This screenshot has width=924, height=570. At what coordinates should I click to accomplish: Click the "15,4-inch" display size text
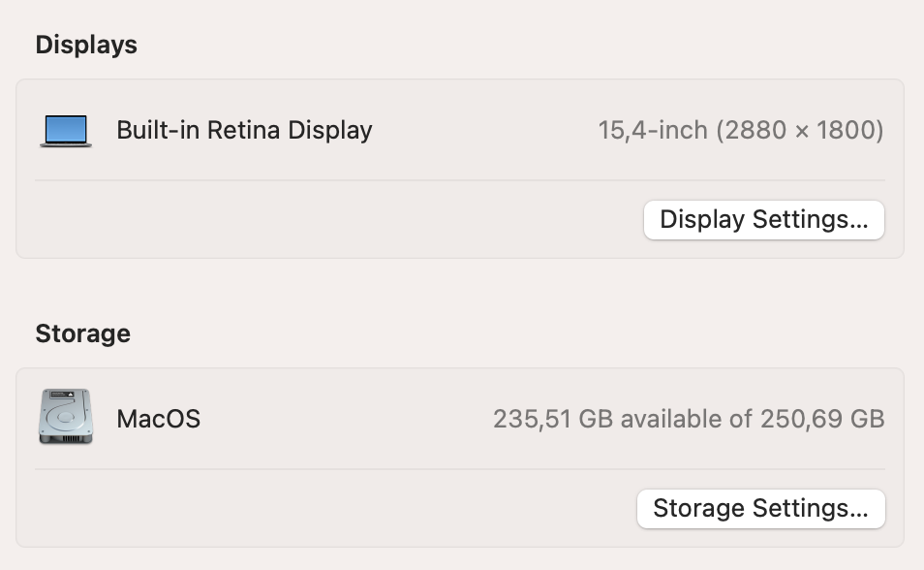(x=652, y=130)
